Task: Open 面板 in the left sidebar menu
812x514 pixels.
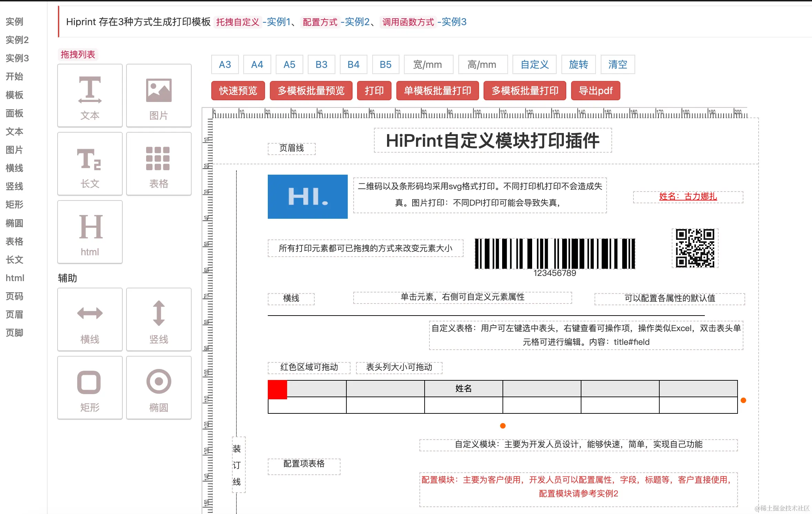Action: click(14, 113)
